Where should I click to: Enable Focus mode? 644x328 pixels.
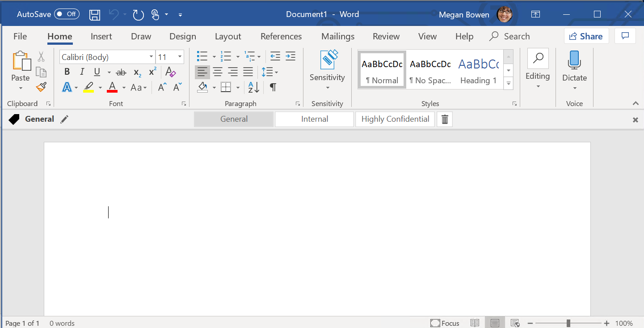pos(445,323)
